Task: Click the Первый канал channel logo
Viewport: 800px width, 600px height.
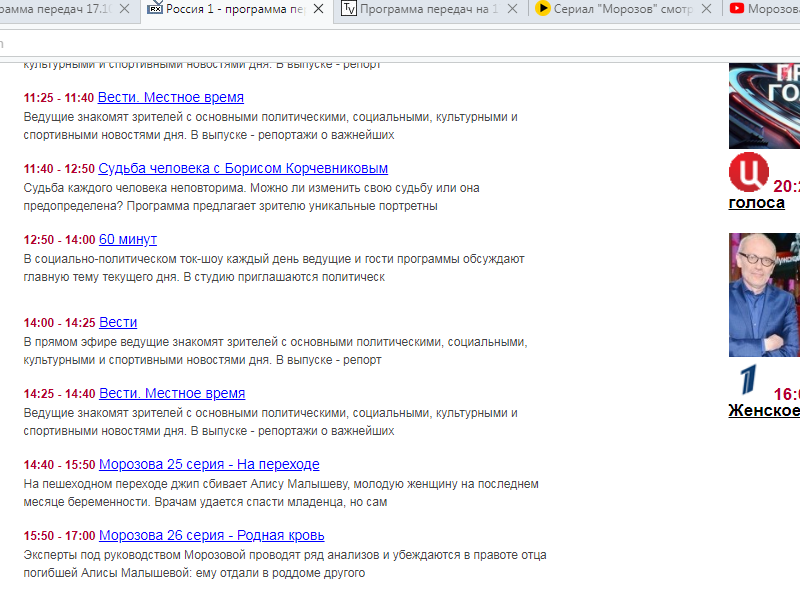Action: click(x=748, y=379)
